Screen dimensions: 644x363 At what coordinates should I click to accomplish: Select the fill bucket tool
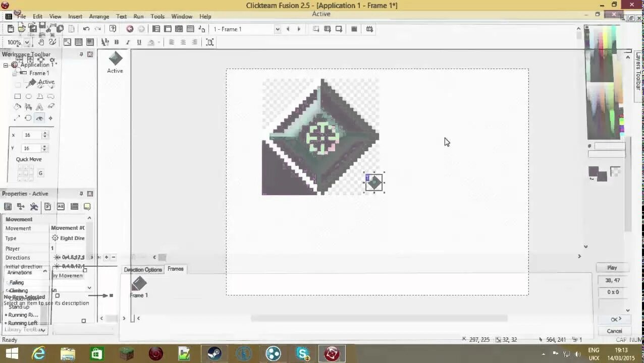[18, 107]
